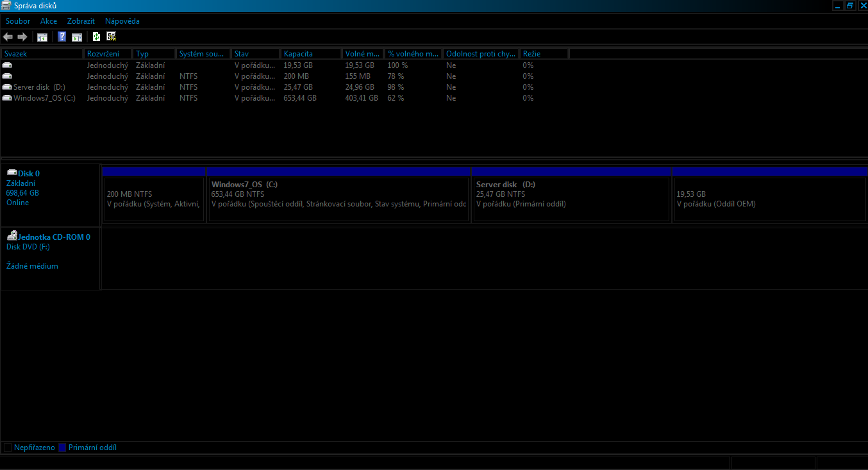This screenshot has height=470, width=868.
Task: Open Help with the blue question mark icon
Action: 62,37
